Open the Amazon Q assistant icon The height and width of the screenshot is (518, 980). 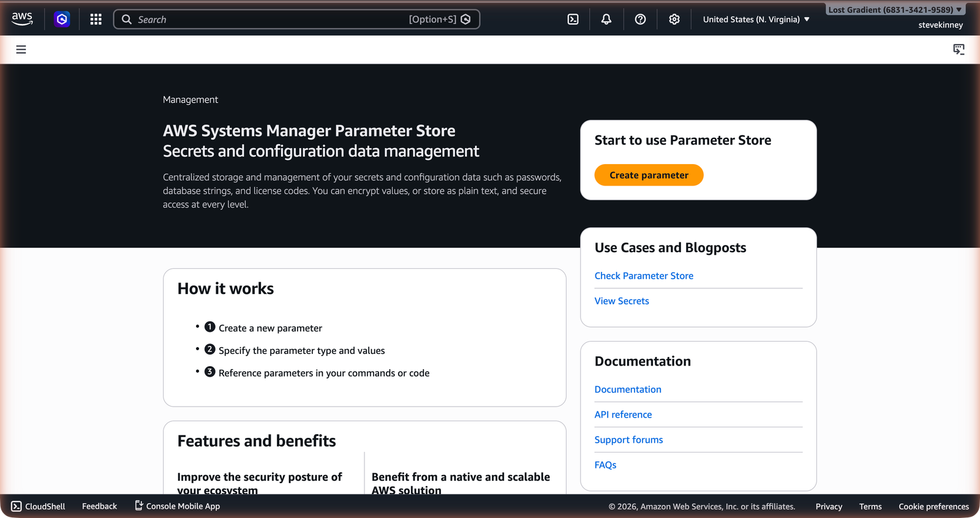coord(62,20)
